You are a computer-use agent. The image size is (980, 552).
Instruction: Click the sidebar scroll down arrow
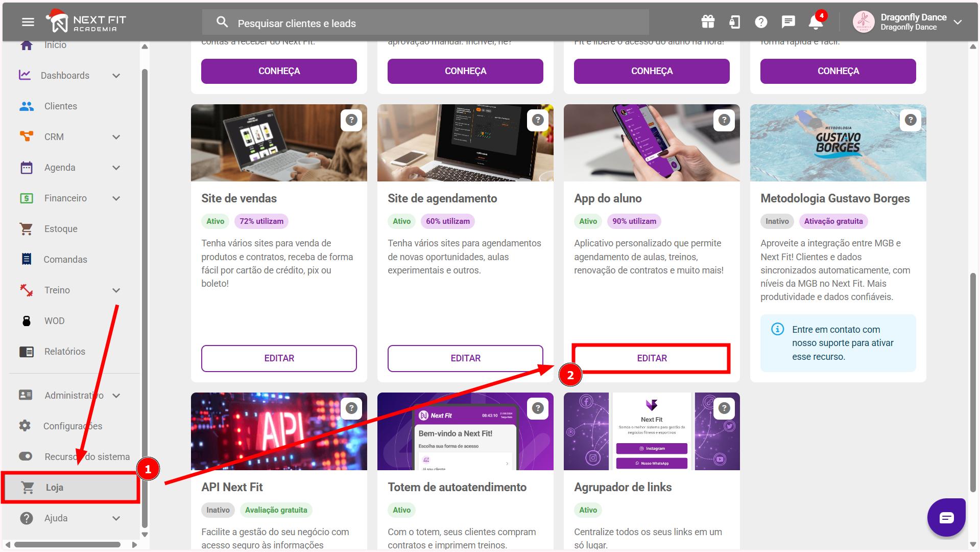coord(145,535)
